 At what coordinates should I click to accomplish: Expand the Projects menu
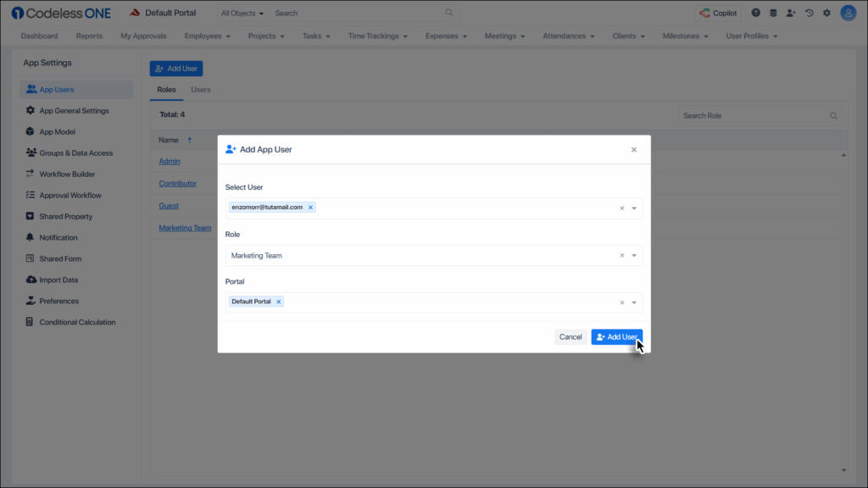266,36
